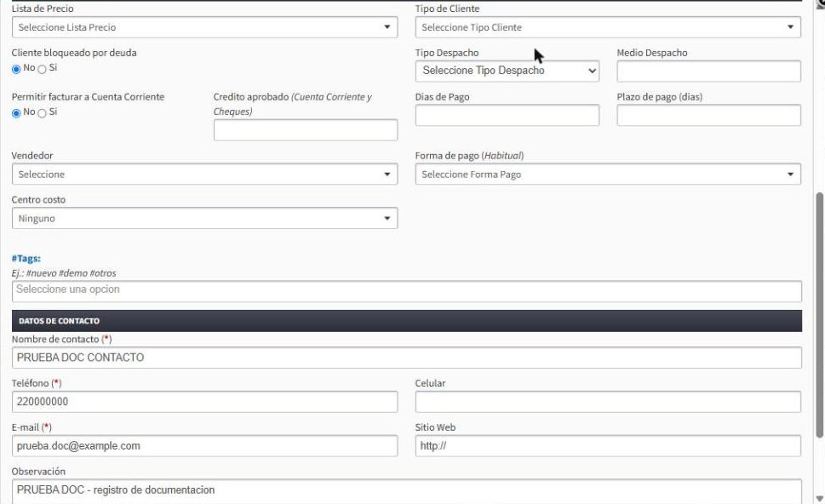Viewport: 825px width, 504px height.
Task: Click the Dias de Pago field
Action: coord(507,115)
